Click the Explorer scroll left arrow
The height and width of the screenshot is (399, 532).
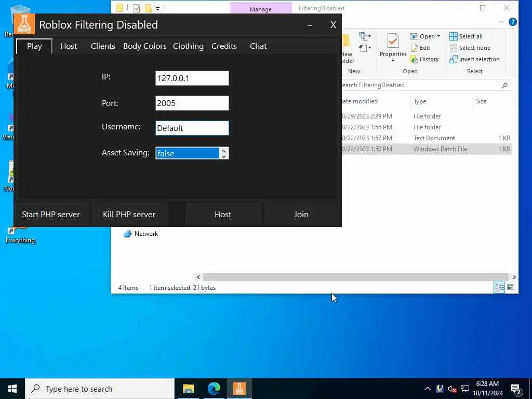pyautogui.click(x=198, y=277)
